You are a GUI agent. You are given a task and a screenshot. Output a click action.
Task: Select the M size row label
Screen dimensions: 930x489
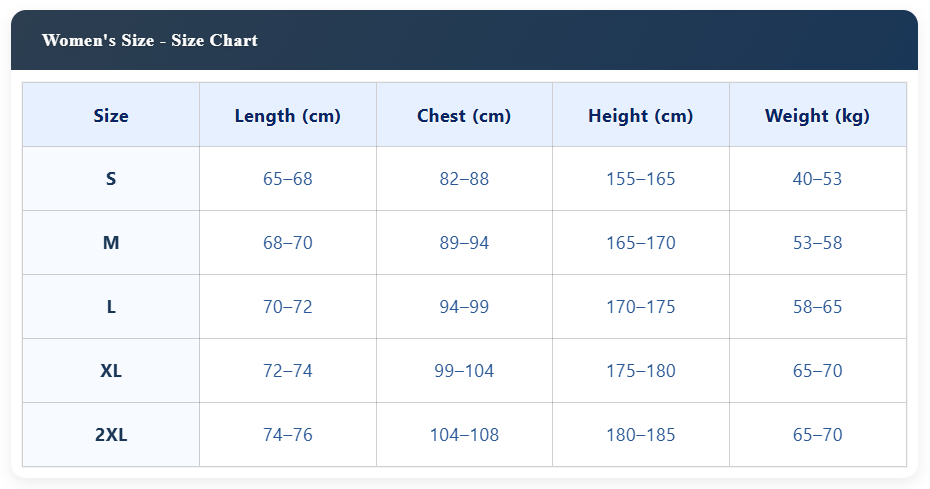coord(111,243)
